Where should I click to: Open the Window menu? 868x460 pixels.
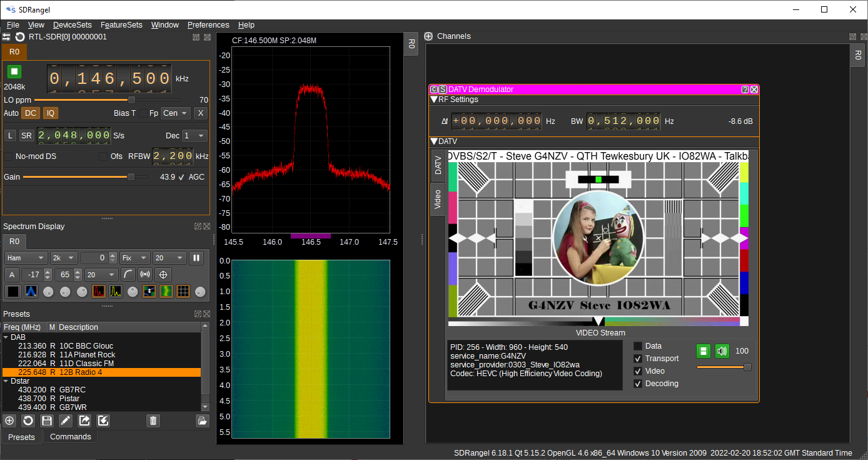165,25
